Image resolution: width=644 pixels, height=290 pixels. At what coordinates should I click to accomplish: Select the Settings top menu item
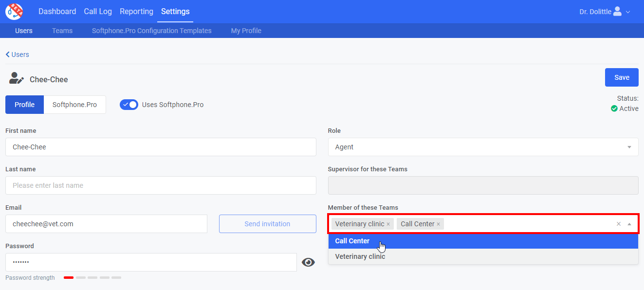pos(175,11)
